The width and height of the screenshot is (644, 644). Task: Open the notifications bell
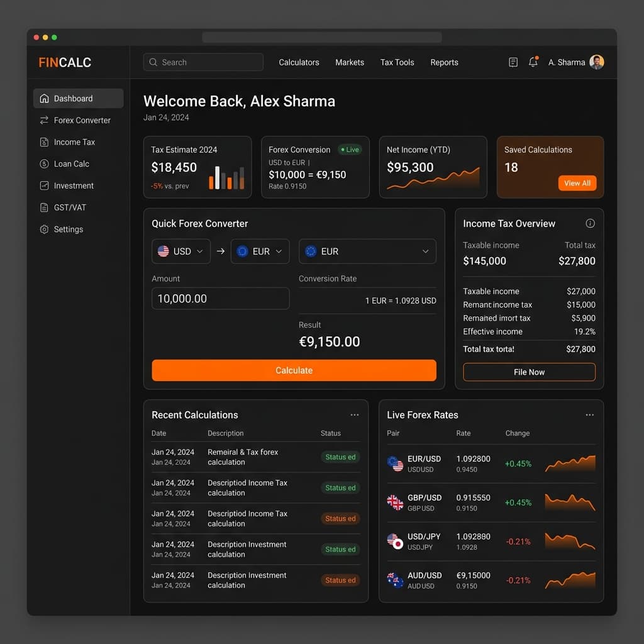tap(533, 62)
